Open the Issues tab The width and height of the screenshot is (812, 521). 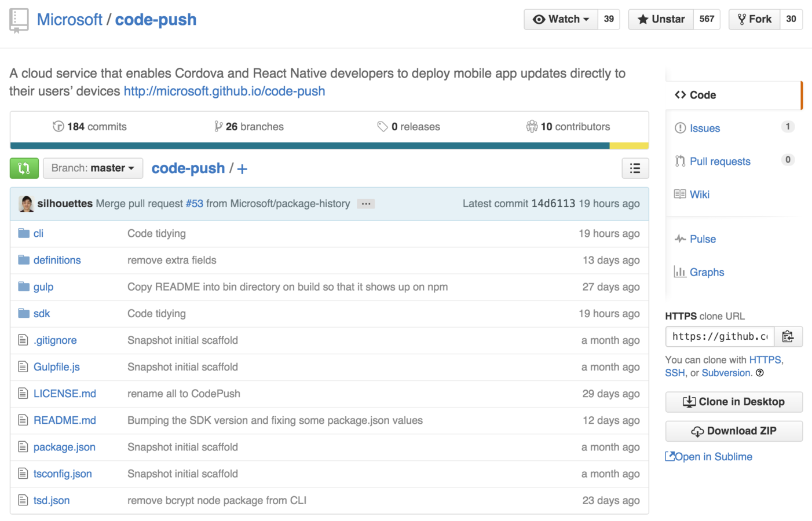705,129
